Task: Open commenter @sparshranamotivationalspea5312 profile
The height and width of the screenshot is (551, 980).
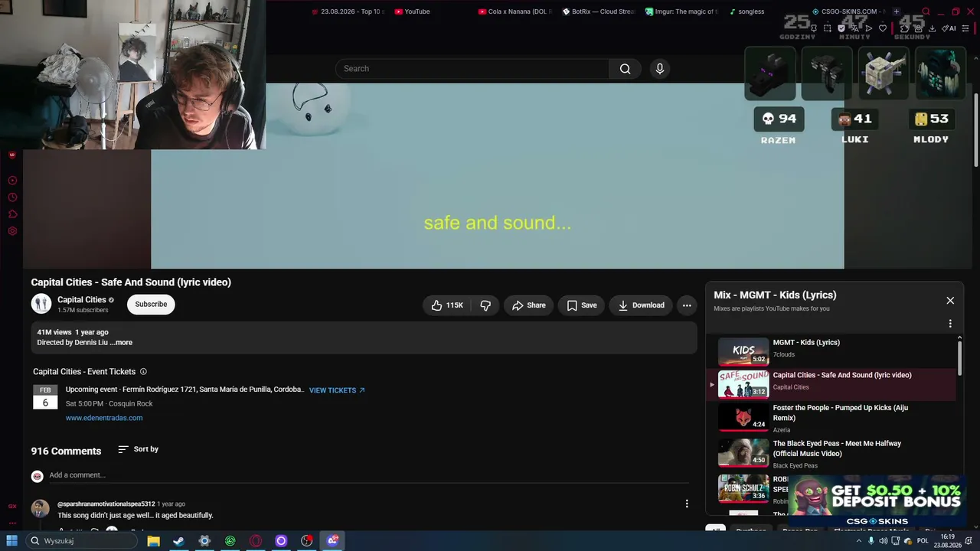Action: click(x=106, y=504)
